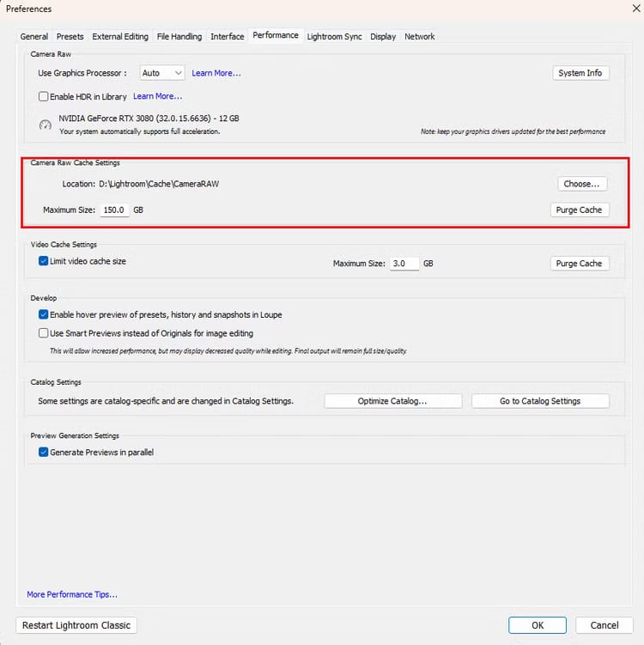Toggle hover preview of presets in Loupe
Image resolution: width=644 pixels, height=645 pixels.
tap(43, 314)
